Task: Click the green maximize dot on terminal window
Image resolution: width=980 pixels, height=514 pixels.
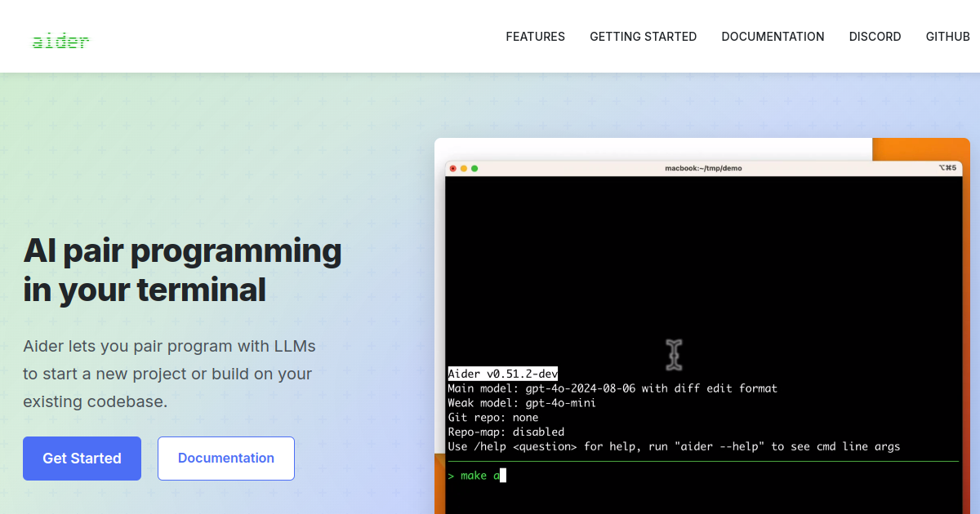Action: click(x=474, y=168)
